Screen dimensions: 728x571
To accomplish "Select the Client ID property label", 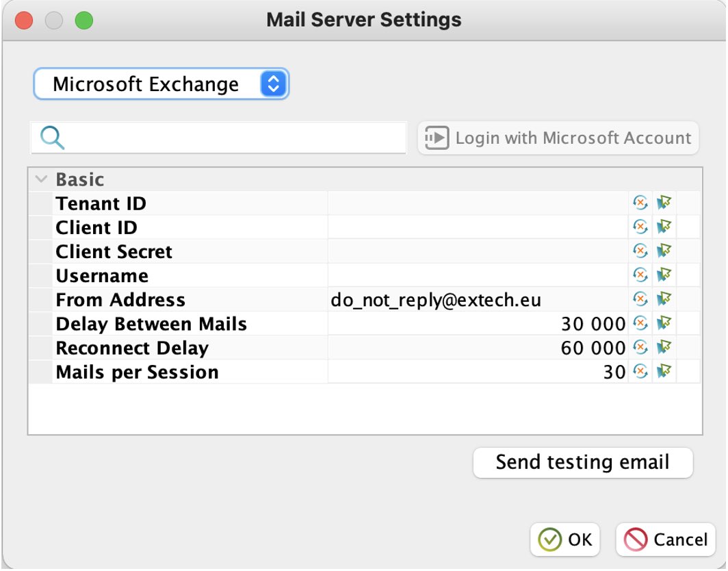I will point(96,228).
